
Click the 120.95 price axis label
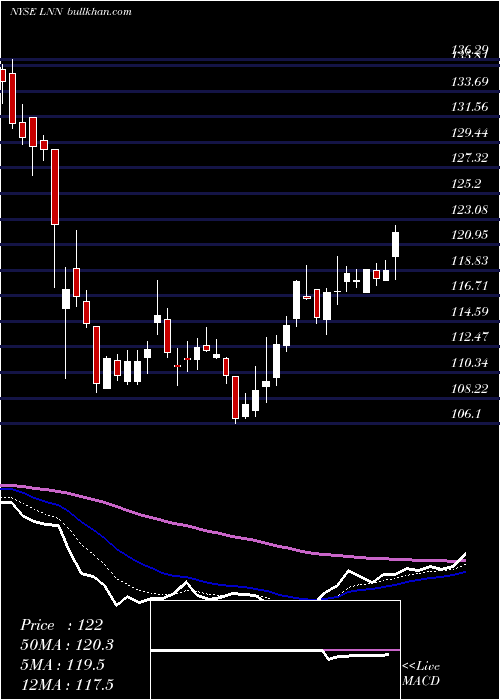470,234
